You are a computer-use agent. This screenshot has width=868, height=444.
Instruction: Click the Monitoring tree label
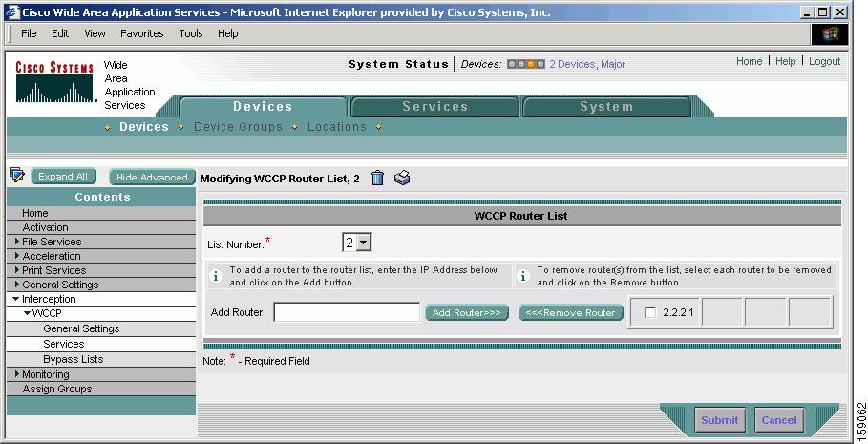(46, 375)
